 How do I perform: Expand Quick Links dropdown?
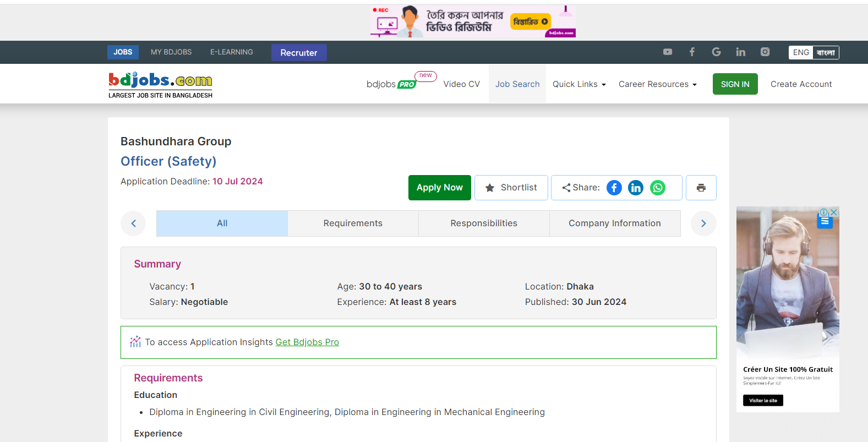(x=579, y=84)
